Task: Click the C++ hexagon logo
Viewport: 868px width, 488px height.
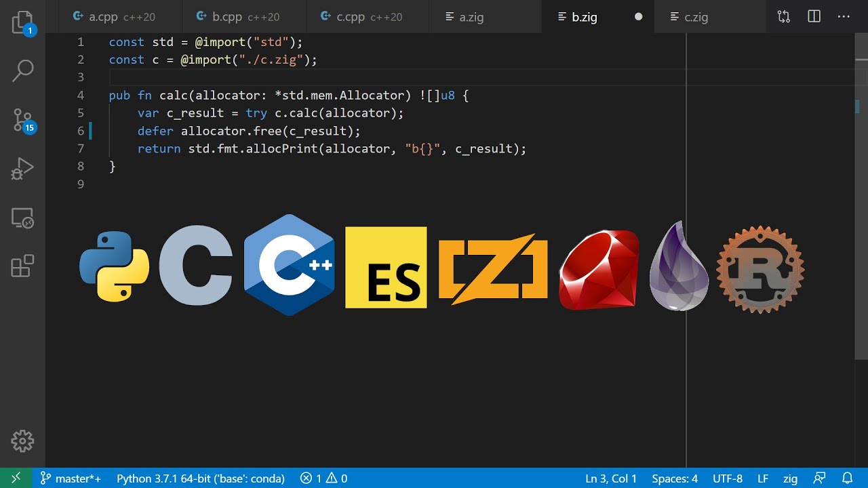Action: (289, 265)
